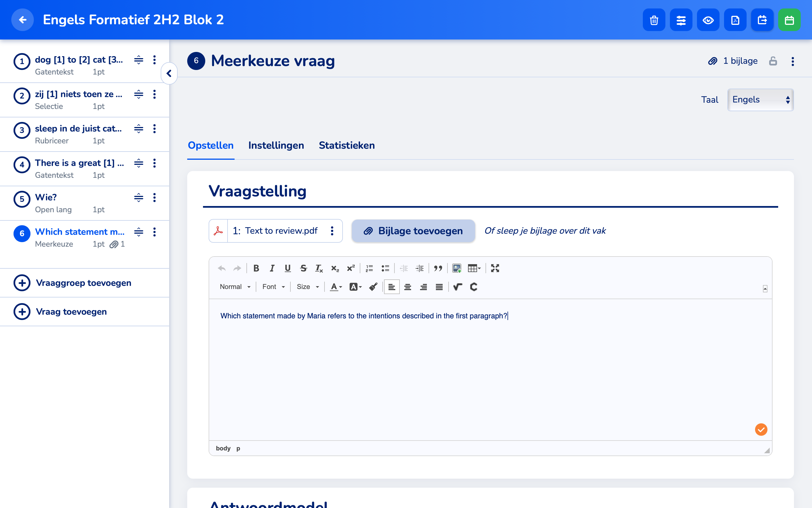Click the editor resize handle corner

tap(767, 450)
